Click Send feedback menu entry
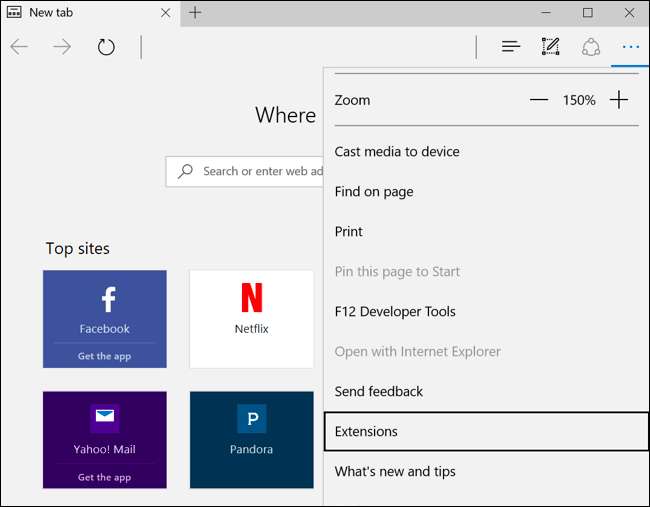The height and width of the screenshot is (507, 650). click(379, 392)
